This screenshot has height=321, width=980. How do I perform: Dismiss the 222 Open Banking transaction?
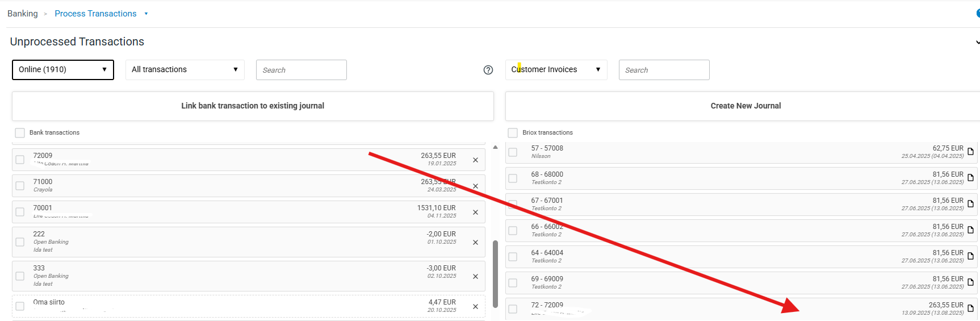pyautogui.click(x=475, y=243)
